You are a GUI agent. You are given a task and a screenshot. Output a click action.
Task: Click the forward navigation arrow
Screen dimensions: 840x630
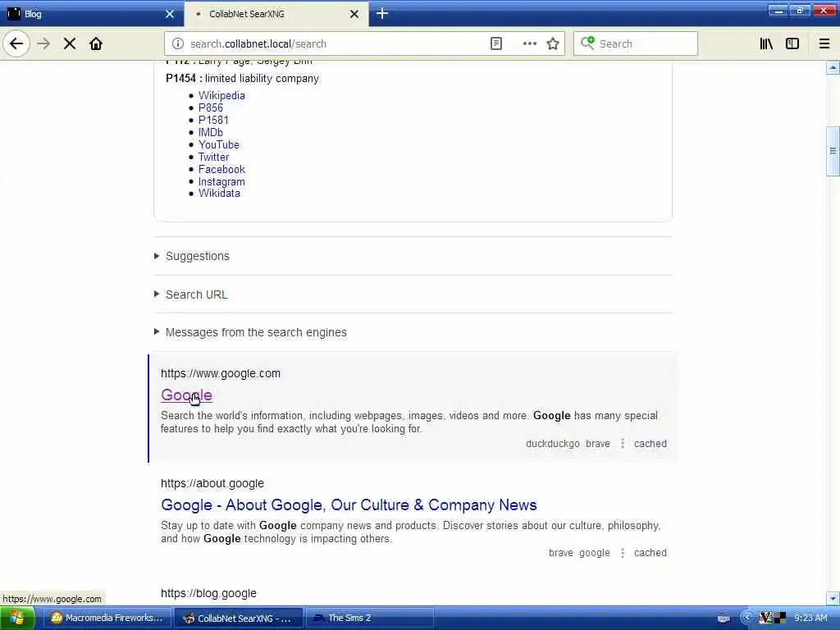click(43, 43)
